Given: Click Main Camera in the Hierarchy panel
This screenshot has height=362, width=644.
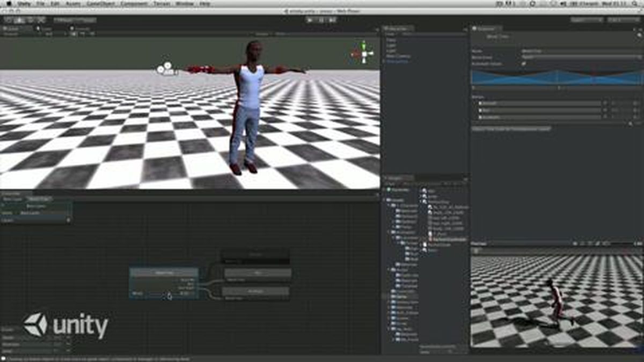Looking at the screenshot, I should pos(398,56).
